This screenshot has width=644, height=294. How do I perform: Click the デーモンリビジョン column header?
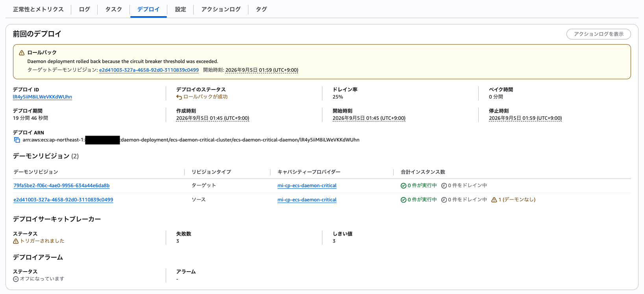click(36, 172)
